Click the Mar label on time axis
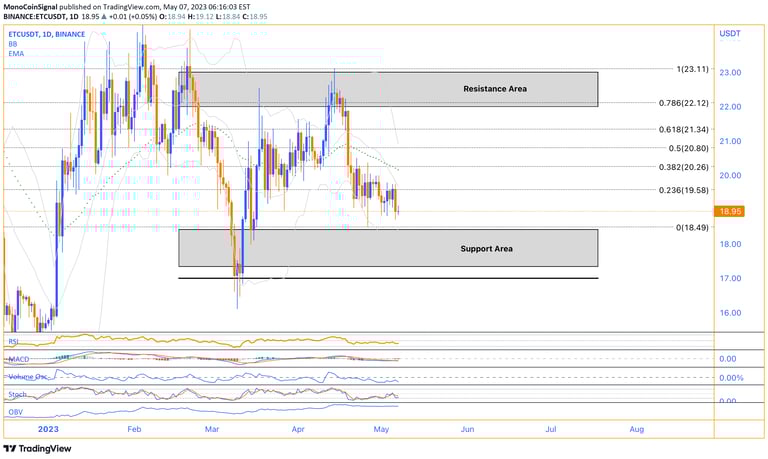Image resolution: width=768 pixels, height=459 pixels. point(212,429)
